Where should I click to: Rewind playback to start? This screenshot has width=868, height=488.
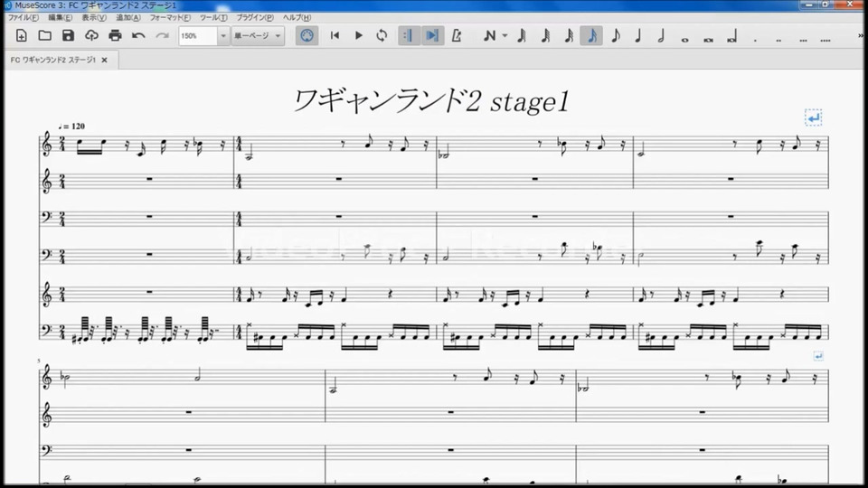pyautogui.click(x=335, y=36)
